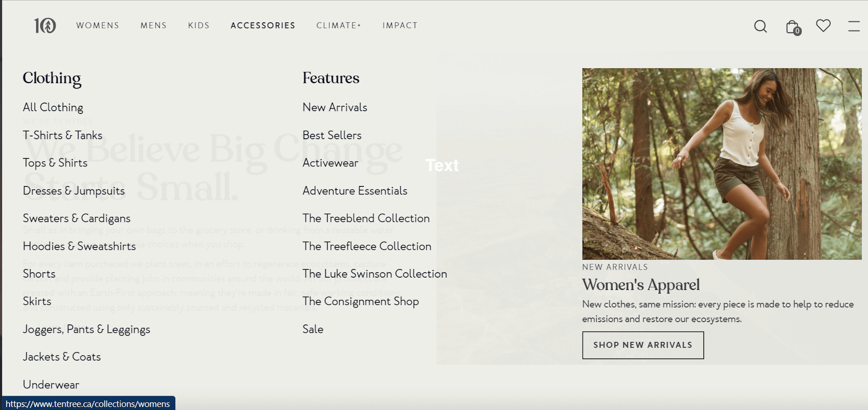
Task: Open the CLIMATE+ navigation menu
Action: tap(338, 26)
